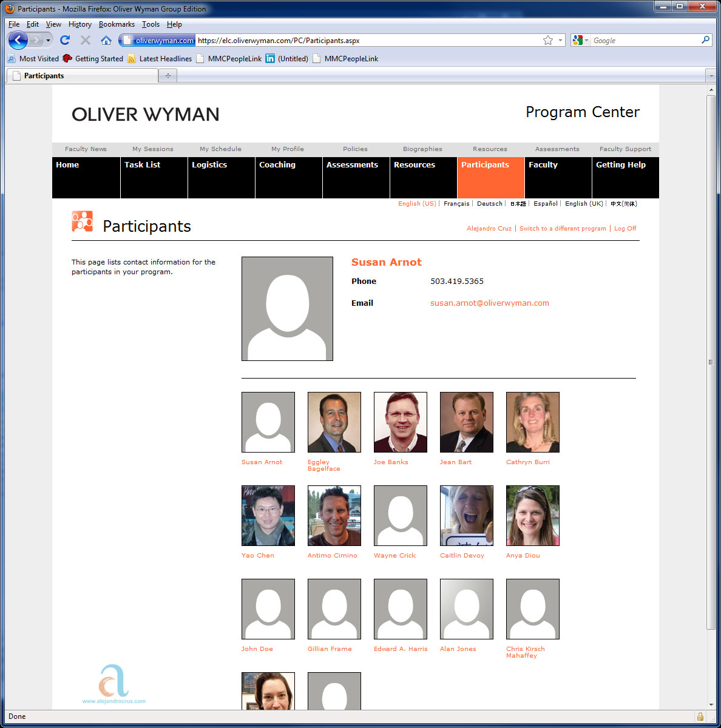Image resolution: width=721 pixels, height=728 pixels.
Task: Switch language to Deutsch
Action: point(490,204)
